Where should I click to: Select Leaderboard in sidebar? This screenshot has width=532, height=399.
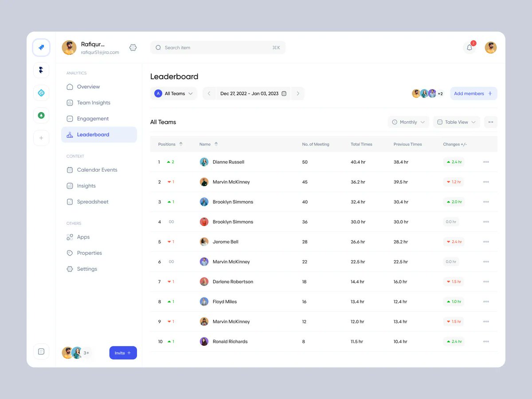tap(99, 135)
